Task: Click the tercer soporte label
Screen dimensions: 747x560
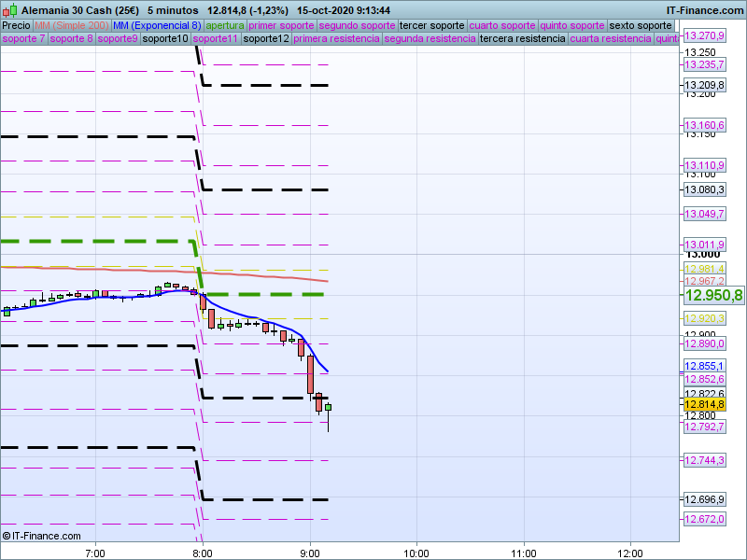Action: [x=431, y=25]
